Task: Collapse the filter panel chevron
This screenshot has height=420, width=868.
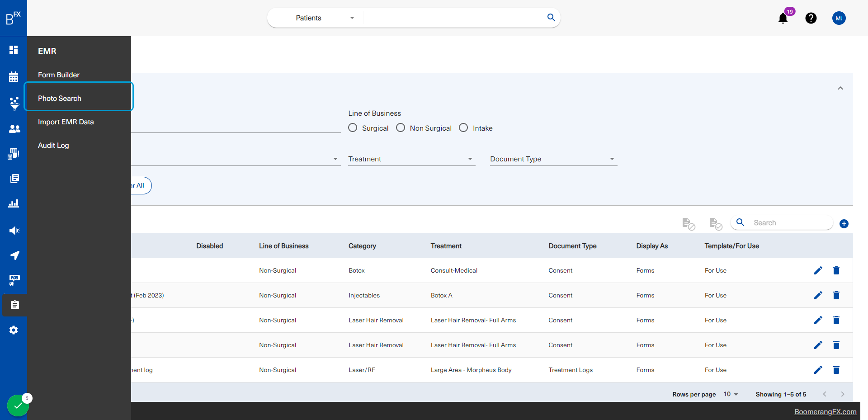Action: pyautogui.click(x=840, y=88)
